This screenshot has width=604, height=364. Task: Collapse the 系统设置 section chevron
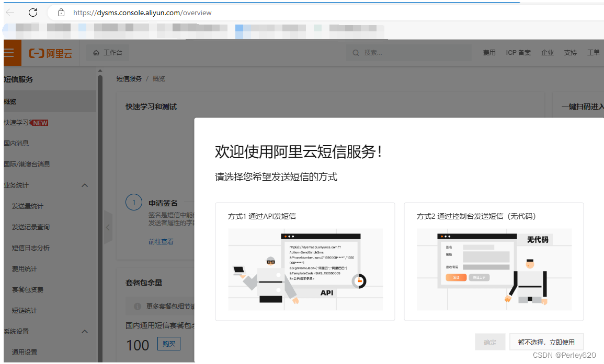coord(85,332)
